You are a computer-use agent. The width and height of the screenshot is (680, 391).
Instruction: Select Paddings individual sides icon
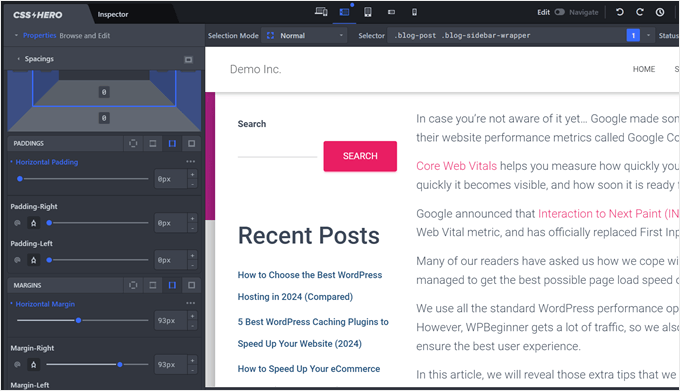click(x=191, y=143)
